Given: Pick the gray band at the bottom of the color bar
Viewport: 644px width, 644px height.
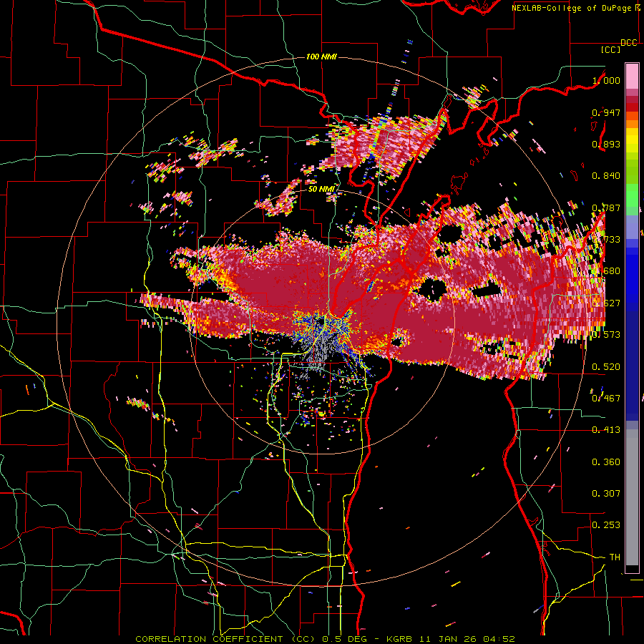Looking at the screenshot, I should point(632,497).
